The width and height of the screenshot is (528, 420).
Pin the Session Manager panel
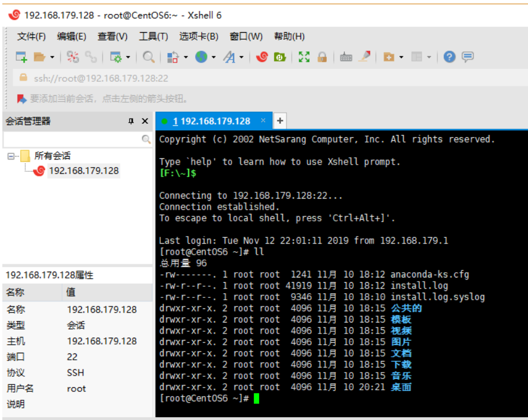click(x=131, y=121)
